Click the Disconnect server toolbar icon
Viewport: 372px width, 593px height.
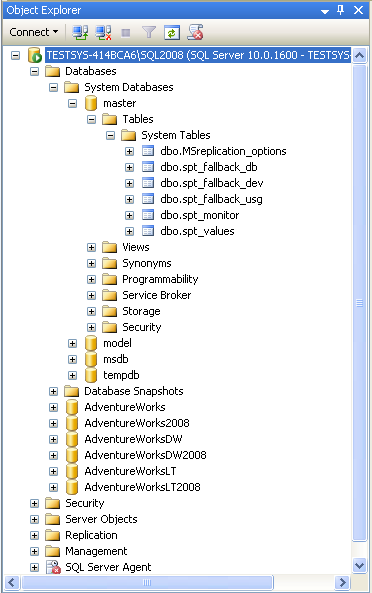[x=103, y=33]
